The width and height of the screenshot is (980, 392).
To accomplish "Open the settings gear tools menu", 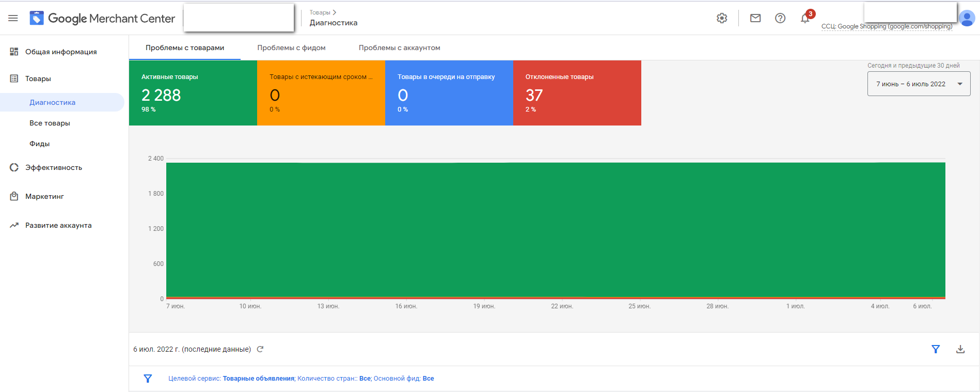I will (722, 18).
